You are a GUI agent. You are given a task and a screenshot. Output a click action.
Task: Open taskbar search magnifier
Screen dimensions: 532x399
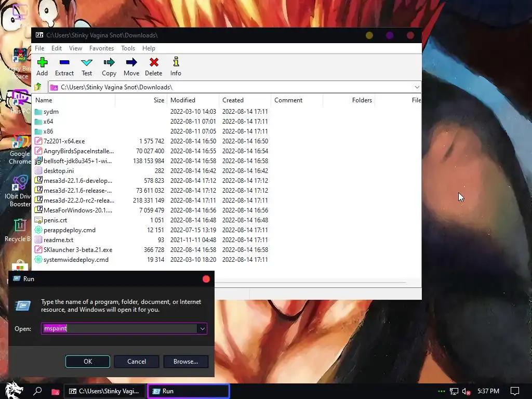pyautogui.click(x=37, y=391)
